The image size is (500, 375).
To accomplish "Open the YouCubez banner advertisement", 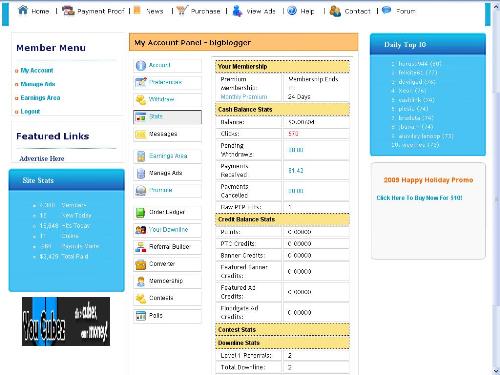I will click(66, 321).
